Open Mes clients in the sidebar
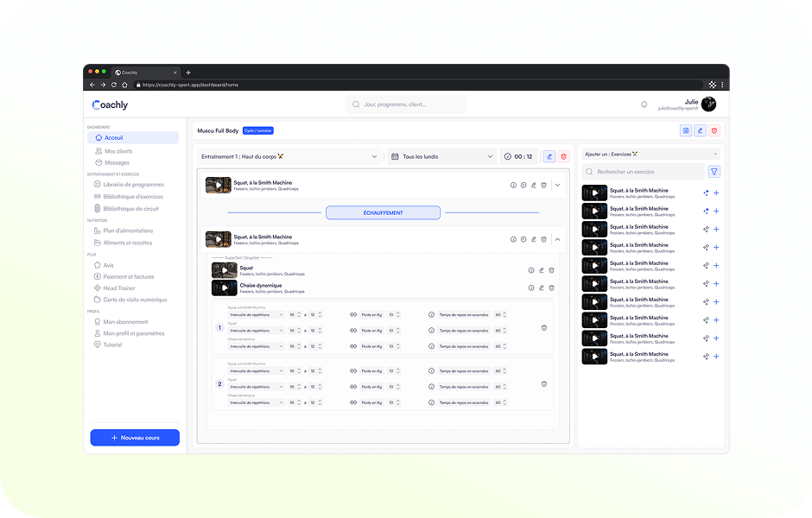 [117, 151]
